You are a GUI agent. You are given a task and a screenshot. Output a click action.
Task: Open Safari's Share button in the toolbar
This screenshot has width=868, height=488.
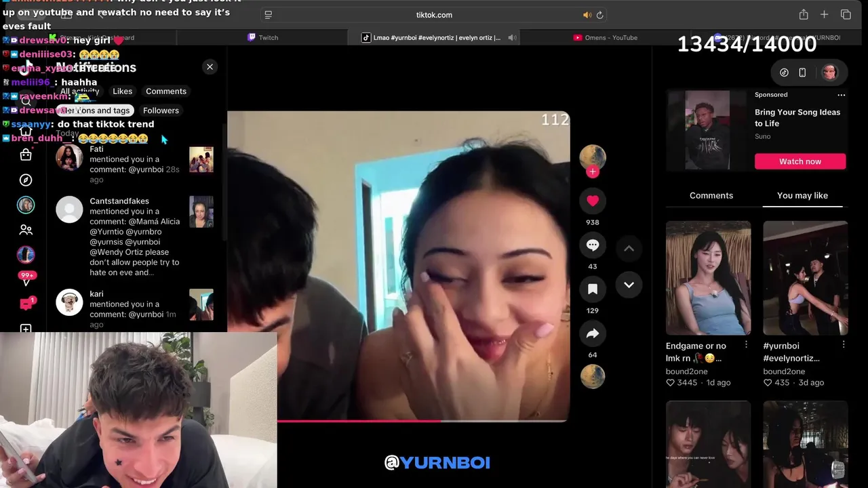coord(804,15)
